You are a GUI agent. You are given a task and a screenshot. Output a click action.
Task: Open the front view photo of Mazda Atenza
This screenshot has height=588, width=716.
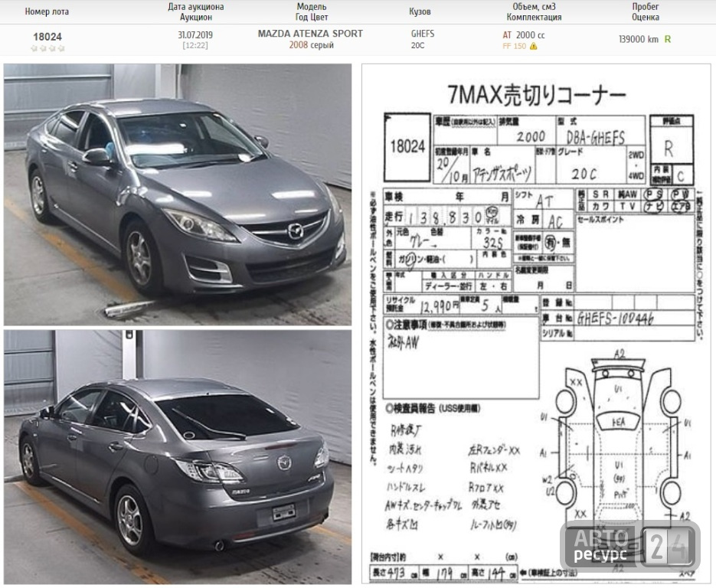(178, 194)
